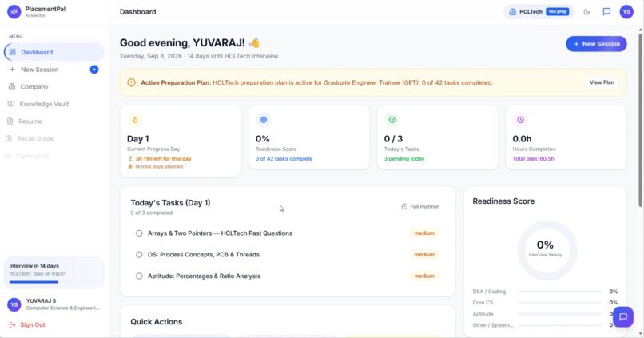The width and height of the screenshot is (644, 338).
Task: Click the building icon in HCLTech badge
Action: (513, 12)
